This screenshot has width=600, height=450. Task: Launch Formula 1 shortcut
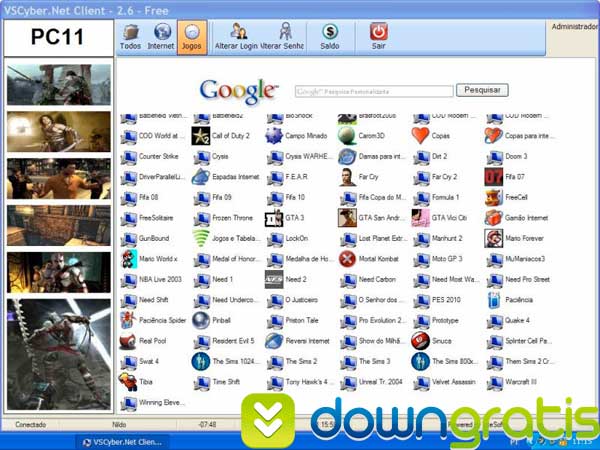[x=437, y=197]
